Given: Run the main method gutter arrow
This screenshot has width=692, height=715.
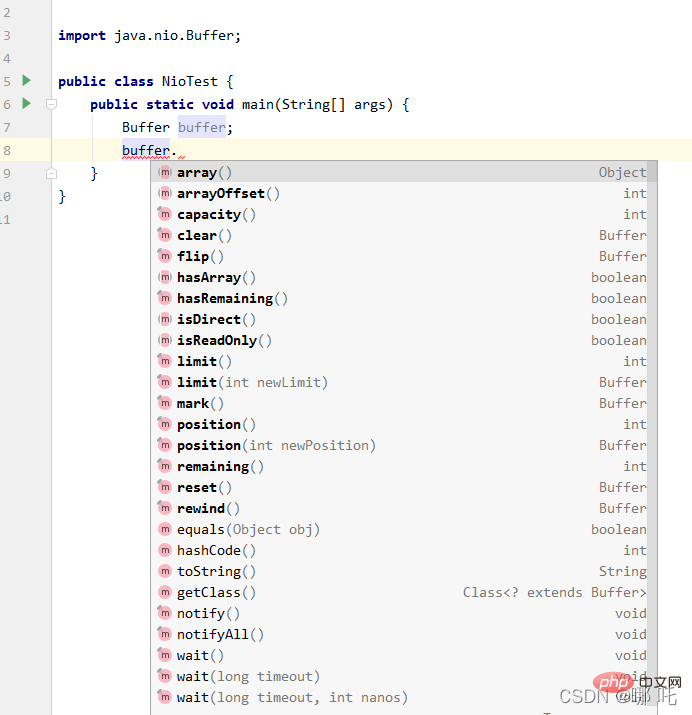Looking at the screenshot, I should [26, 104].
